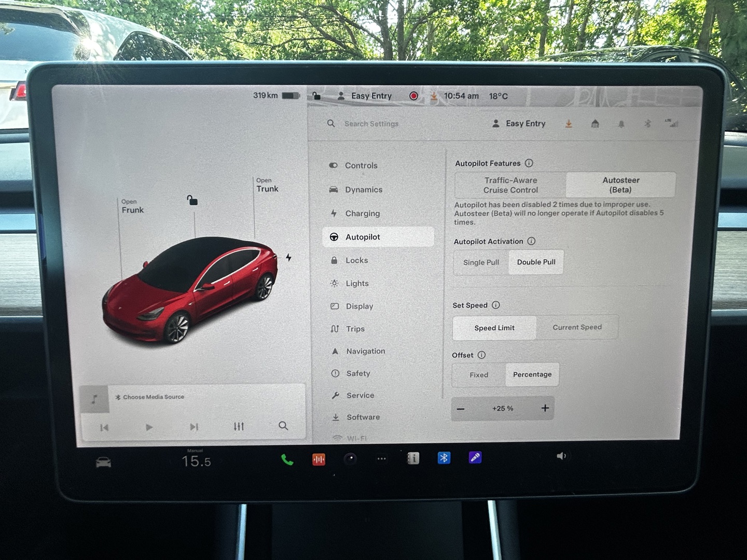747x560 pixels.
Task: Tap the Bluetooth icon in the settings header
Action: pyautogui.click(x=647, y=123)
